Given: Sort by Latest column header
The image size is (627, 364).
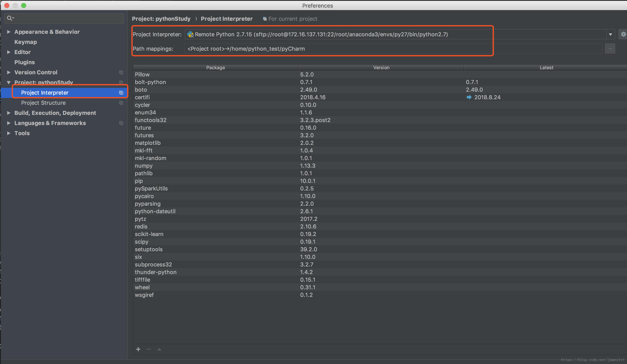Looking at the screenshot, I should click(x=546, y=68).
